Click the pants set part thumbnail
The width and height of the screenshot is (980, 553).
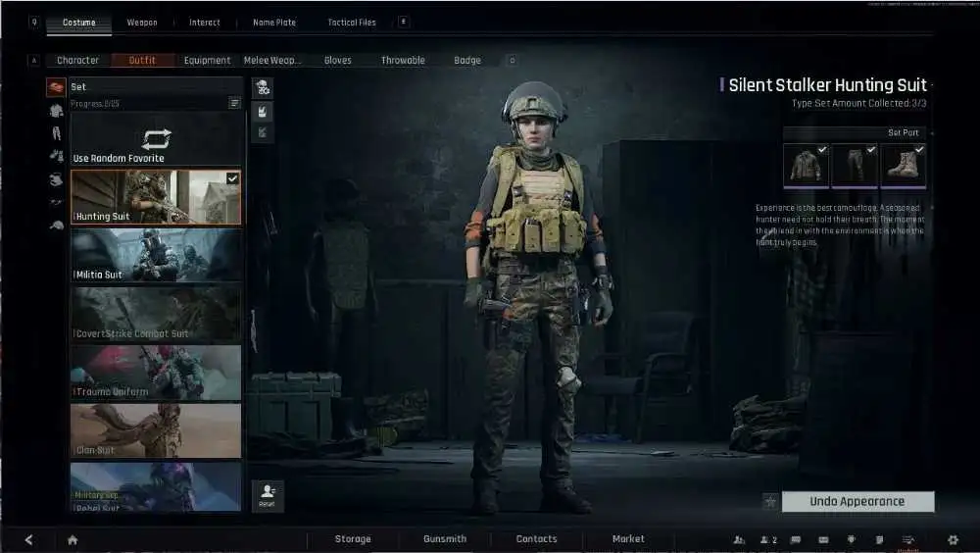(x=855, y=166)
